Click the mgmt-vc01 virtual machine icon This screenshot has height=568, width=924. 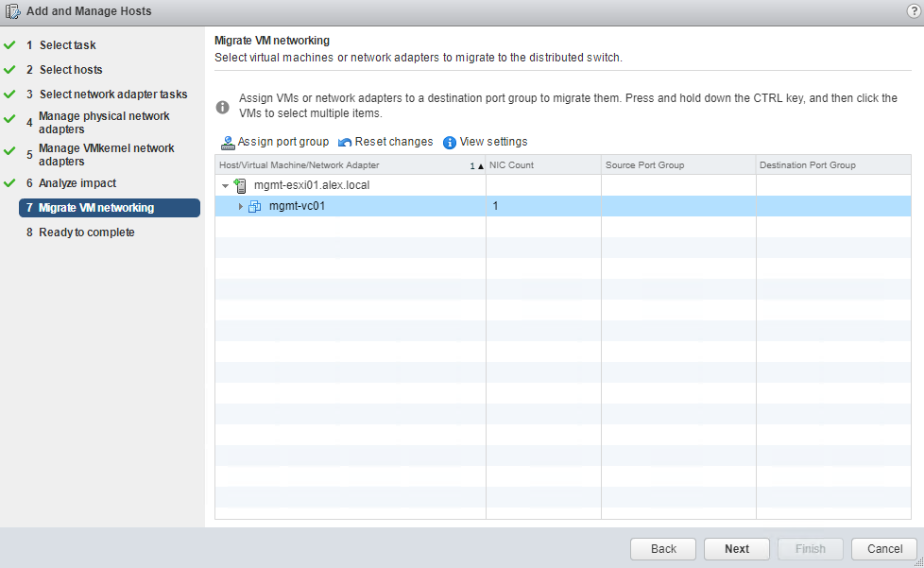254,206
